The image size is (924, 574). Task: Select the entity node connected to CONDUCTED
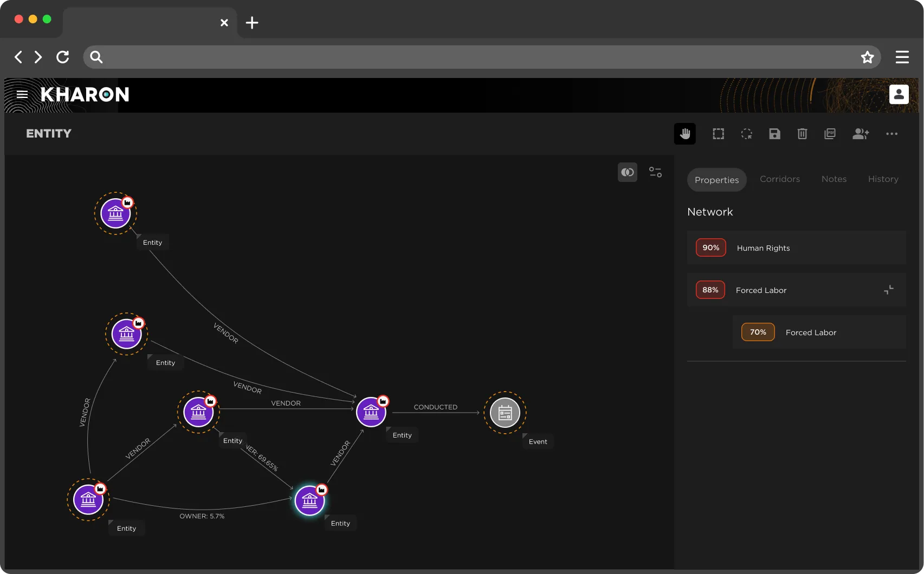371,412
